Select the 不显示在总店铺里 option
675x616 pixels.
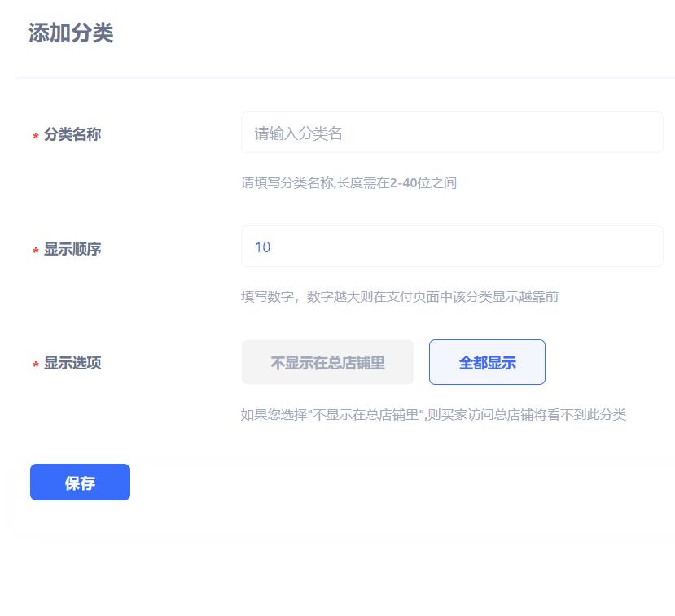click(x=327, y=362)
